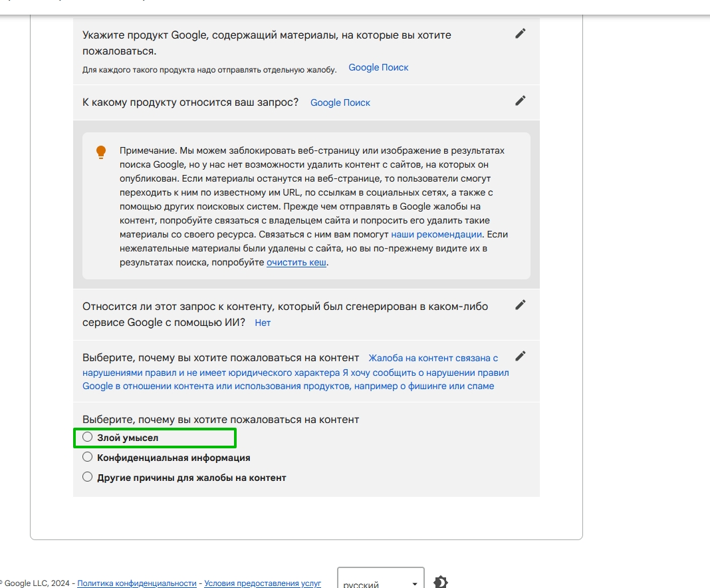Click pencil next to the selected complaint reason
Image resolution: width=710 pixels, height=588 pixels.
click(521, 356)
